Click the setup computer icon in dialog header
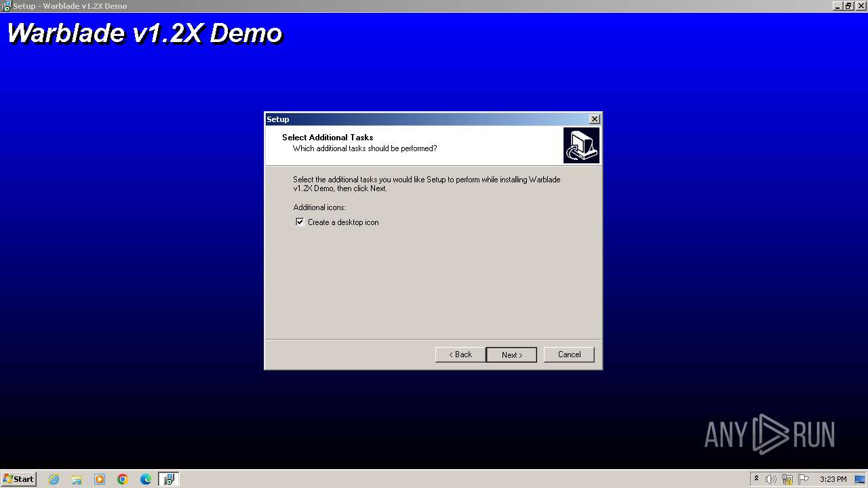868x488 pixels. 581,146
